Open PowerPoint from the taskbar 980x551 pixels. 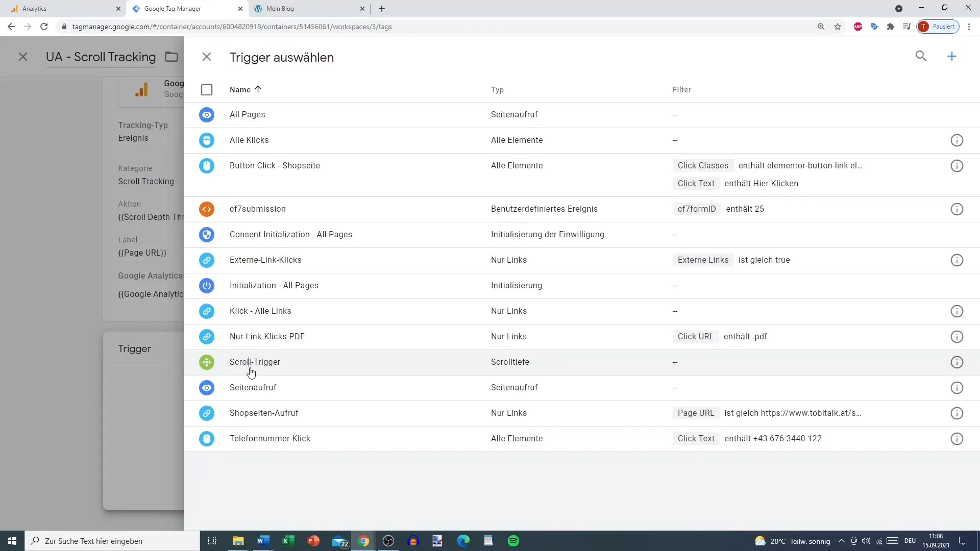coord(313,541)
